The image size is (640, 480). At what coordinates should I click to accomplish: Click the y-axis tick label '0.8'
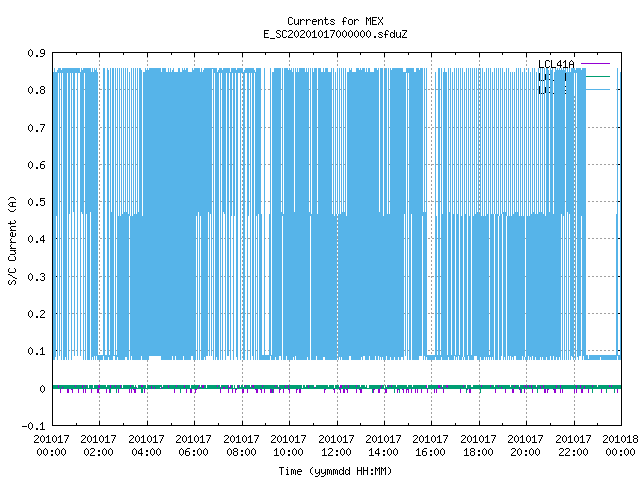[x=36, y=90]
